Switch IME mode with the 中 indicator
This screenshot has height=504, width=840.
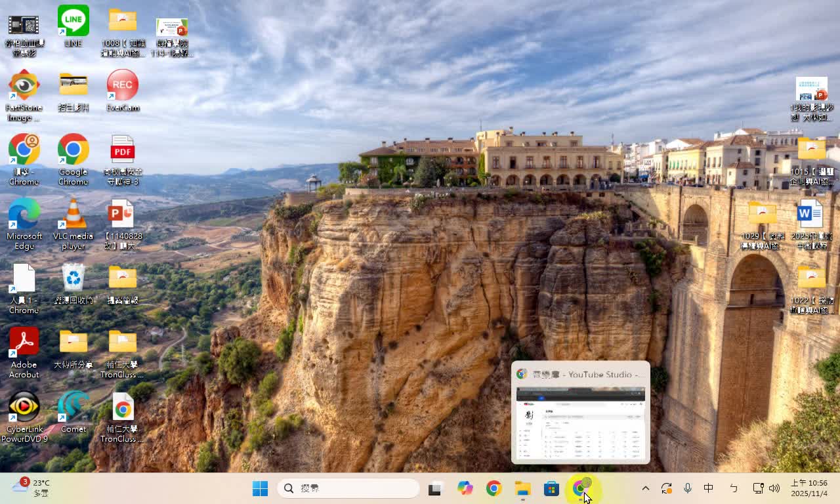pyautogui.click(x=709, y=488)
